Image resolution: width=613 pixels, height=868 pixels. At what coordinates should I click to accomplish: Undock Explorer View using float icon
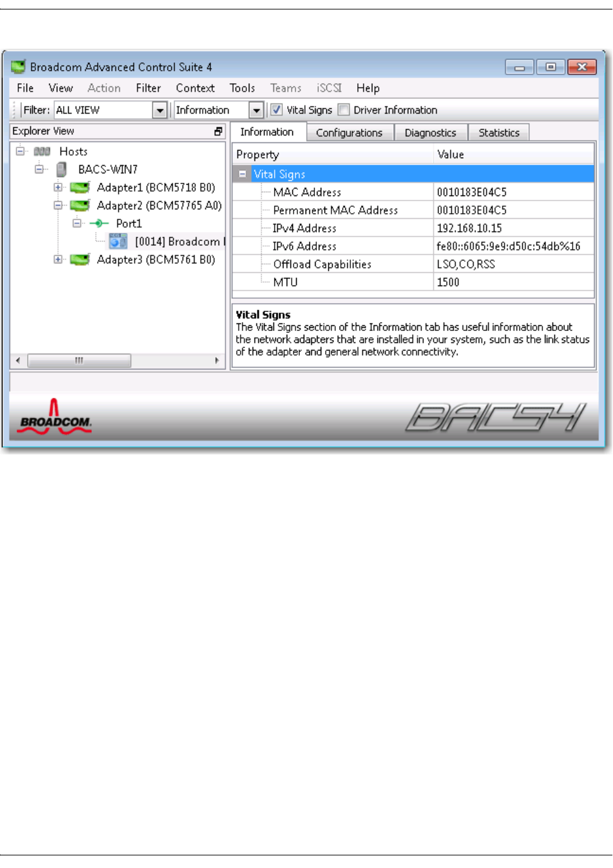pyautogui.click(x=218, y=131)
